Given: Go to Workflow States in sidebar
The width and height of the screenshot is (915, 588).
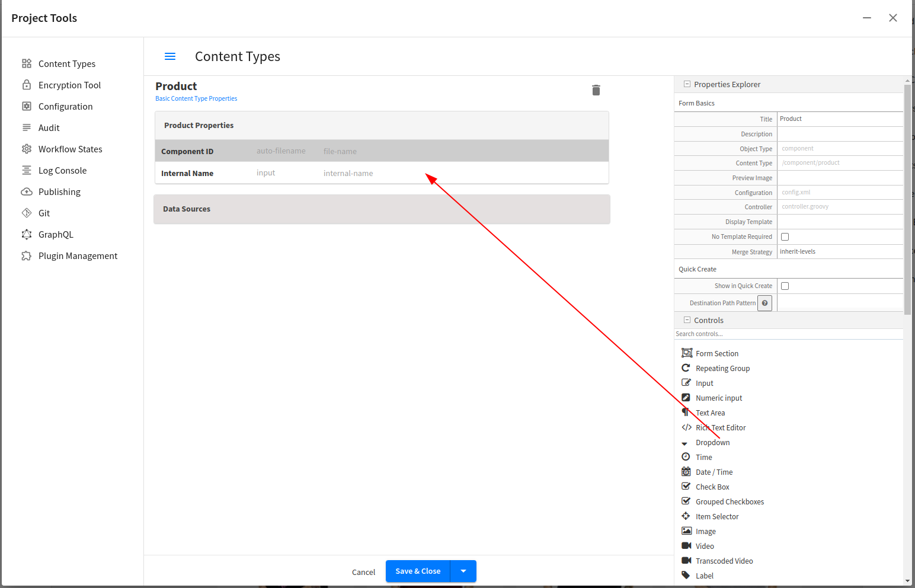Looking at the screenshot, I should [x=70, y=149].
